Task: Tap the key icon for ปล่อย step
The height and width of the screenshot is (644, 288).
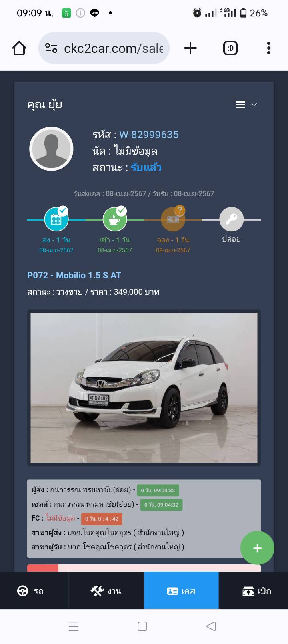Action: click(x=232, y=219)
